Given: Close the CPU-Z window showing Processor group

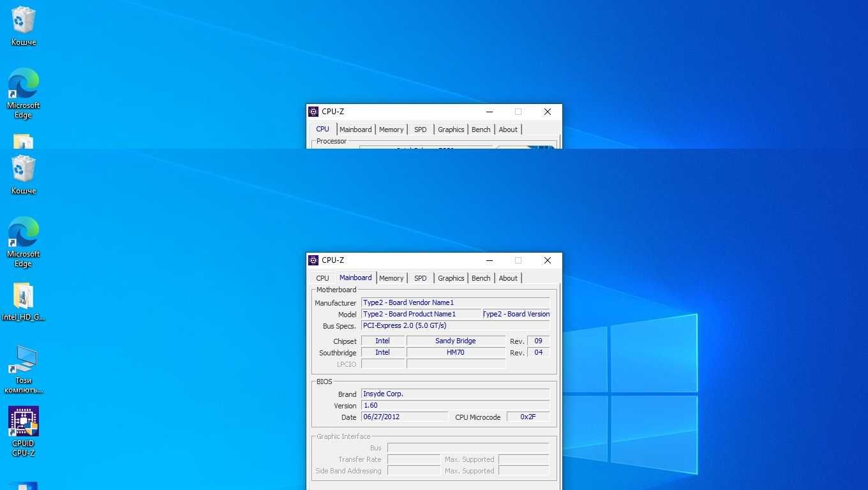Looking at the screenshot, I should [547, 112].
